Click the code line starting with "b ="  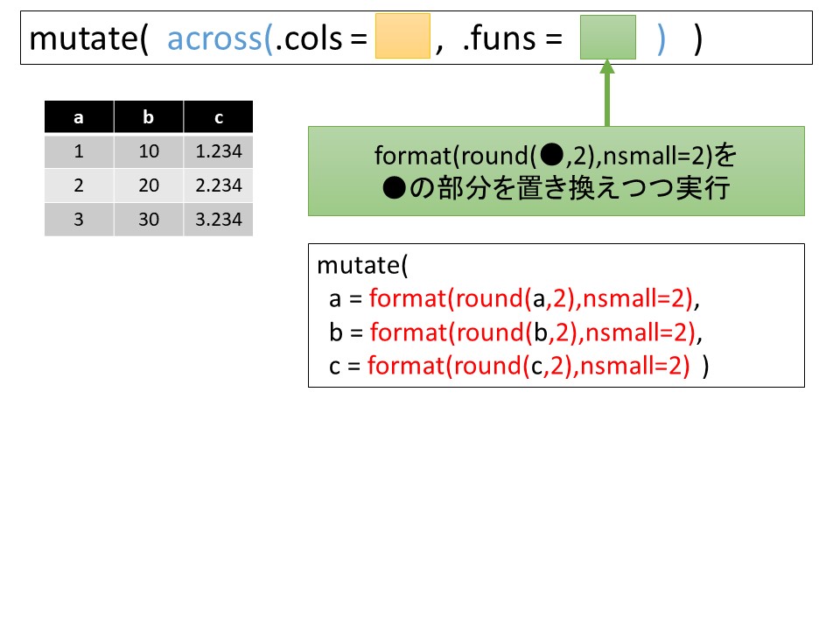pyautogui.click(x=515, y=332)
